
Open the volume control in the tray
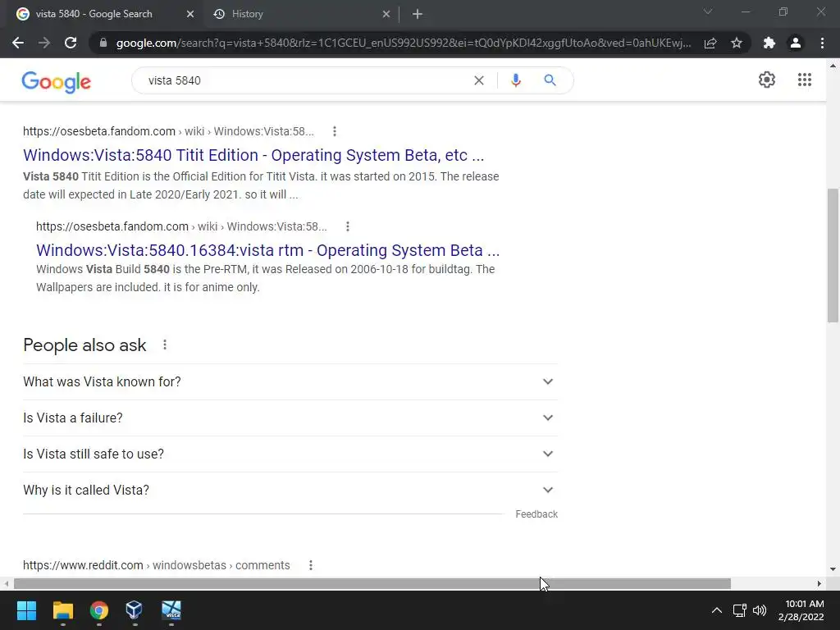(760, 610)
